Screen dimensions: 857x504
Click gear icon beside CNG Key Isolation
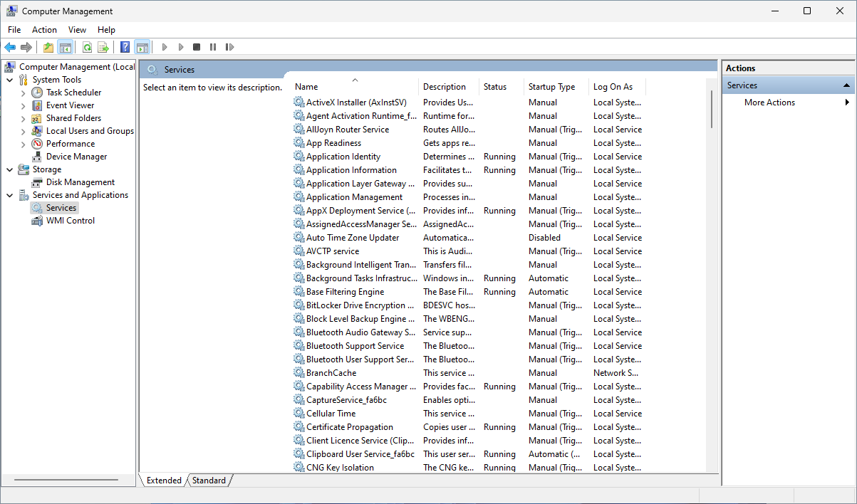pos(298,468)
